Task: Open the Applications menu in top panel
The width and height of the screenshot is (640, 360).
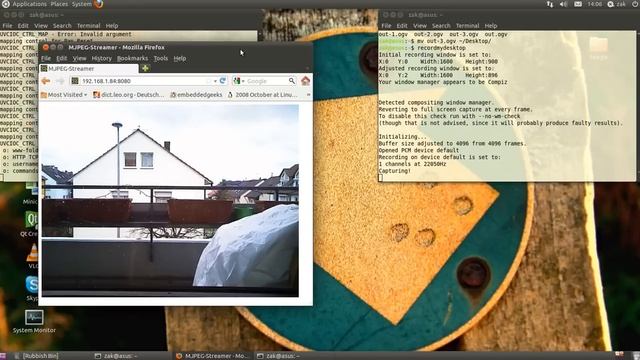Action: (x=29, y=4)
